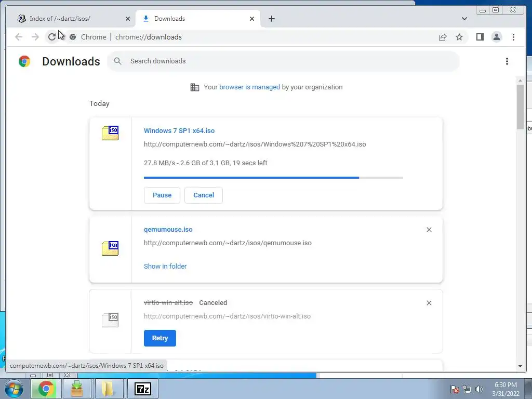Retry the virtio-win-alt.iso download

(160, 338)
